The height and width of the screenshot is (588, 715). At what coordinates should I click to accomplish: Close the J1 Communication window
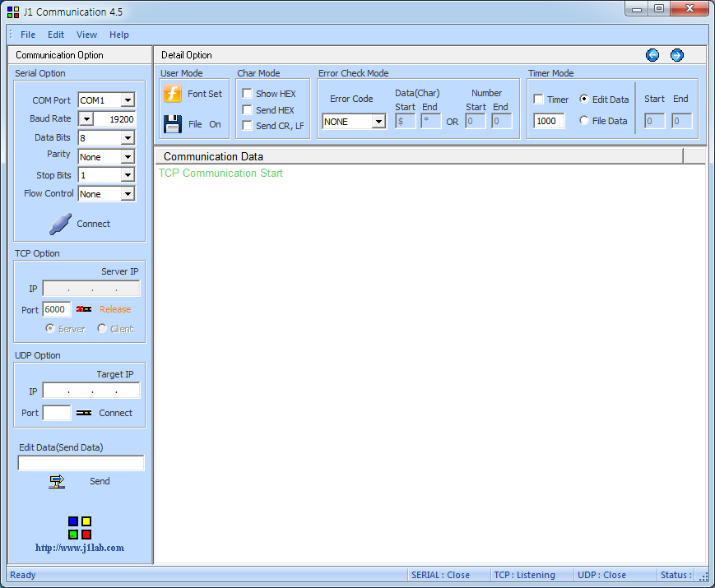tap(690, 9)
